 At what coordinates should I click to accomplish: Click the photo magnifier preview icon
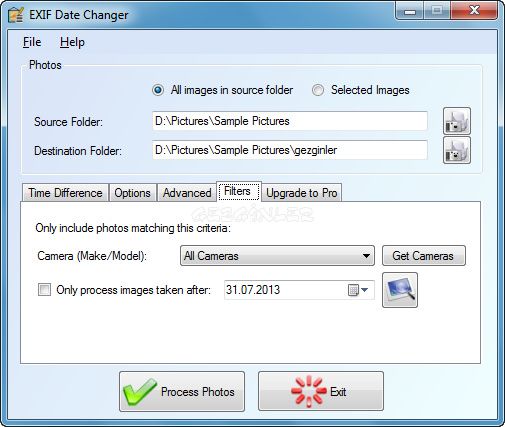click(400, 290)
